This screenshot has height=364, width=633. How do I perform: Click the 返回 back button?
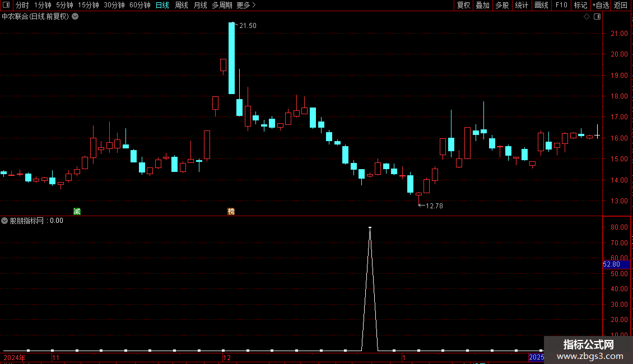[621, 5]
